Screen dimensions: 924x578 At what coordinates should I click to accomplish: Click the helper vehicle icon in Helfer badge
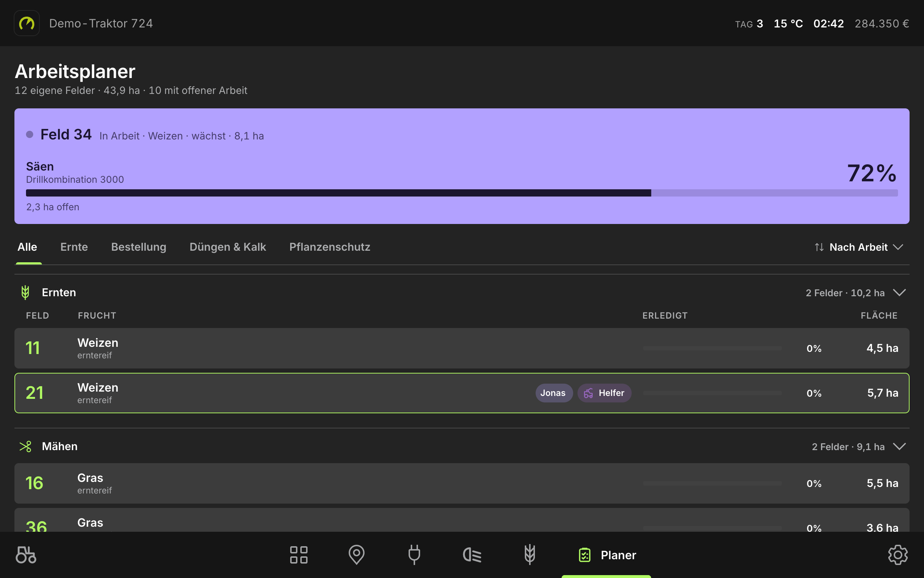point(588,393)
